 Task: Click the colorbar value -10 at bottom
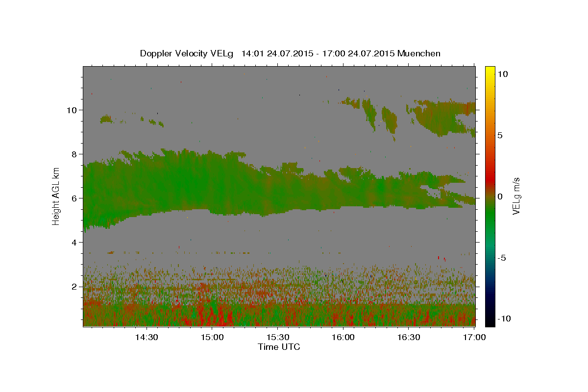tap(503, 319)
